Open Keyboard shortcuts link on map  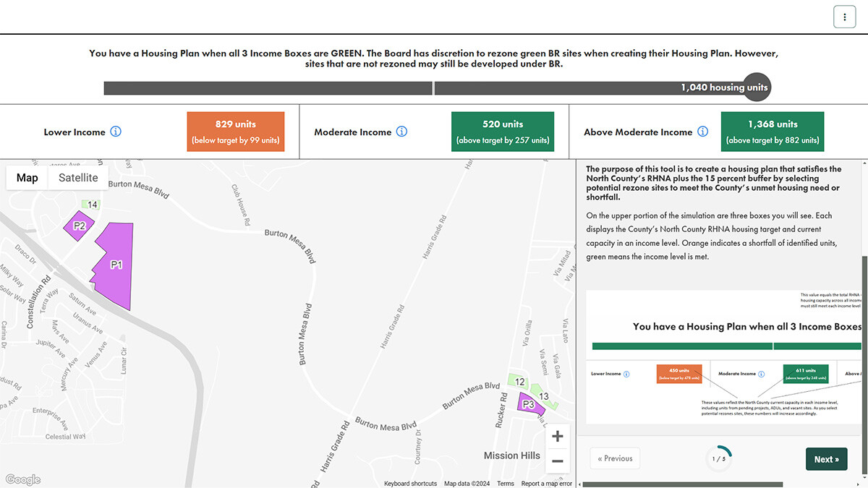pyautogui.click(x=410, y=484)
